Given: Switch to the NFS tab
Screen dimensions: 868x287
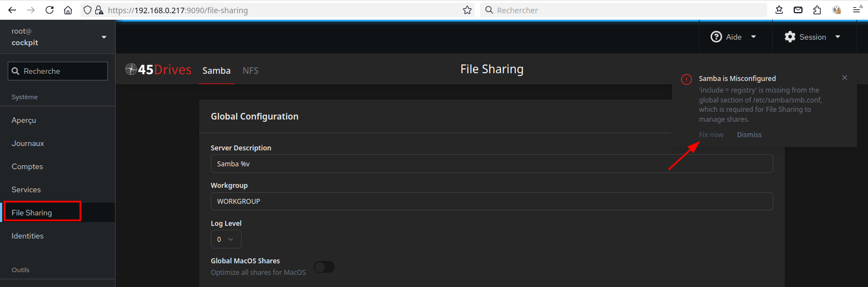Looking at the screenshot, I should [250, 71].
